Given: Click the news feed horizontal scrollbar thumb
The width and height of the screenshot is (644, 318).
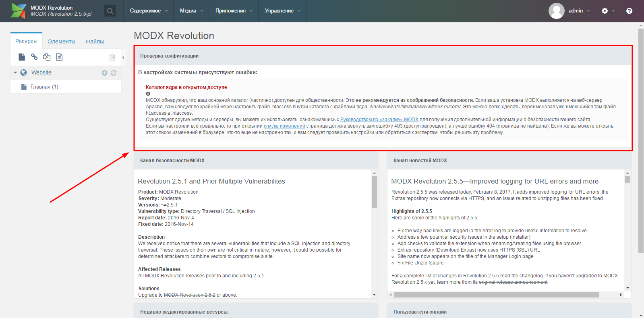Looking at the screenshot, I should 497,295.
